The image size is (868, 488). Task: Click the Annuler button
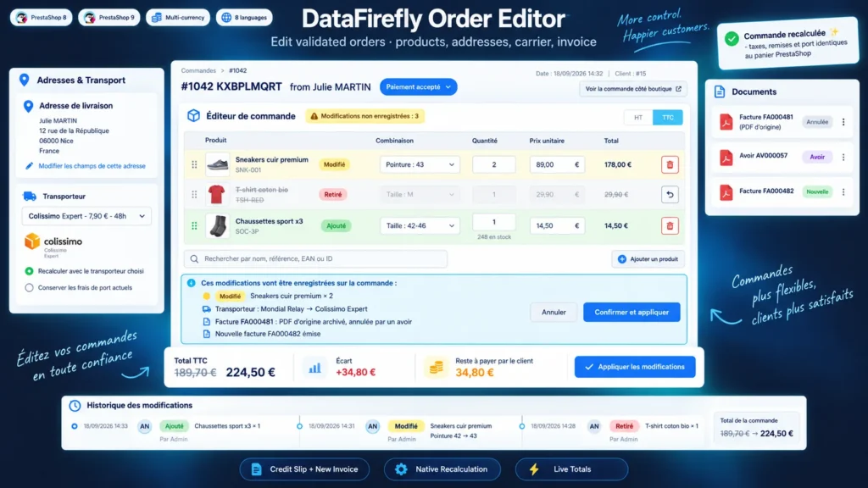click(554, 312)
